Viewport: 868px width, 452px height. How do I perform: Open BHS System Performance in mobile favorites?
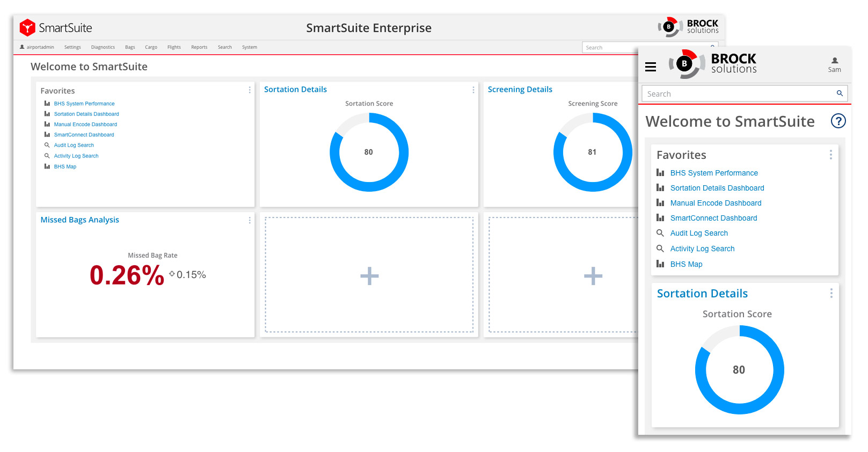point(714,173)
